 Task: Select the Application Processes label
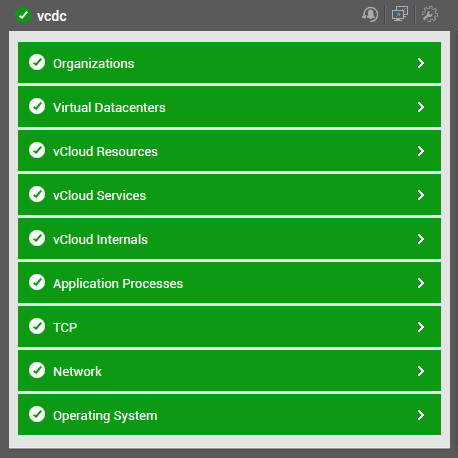pyautogui.click(x=118, y=284)
